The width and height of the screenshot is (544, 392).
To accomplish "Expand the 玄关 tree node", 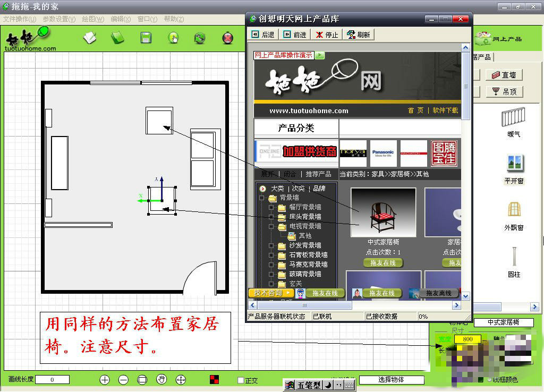I will tap(271, 284).
